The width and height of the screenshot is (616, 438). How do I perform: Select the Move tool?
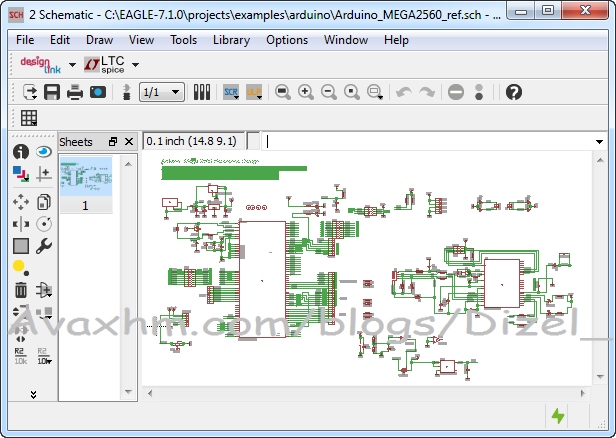21,202
